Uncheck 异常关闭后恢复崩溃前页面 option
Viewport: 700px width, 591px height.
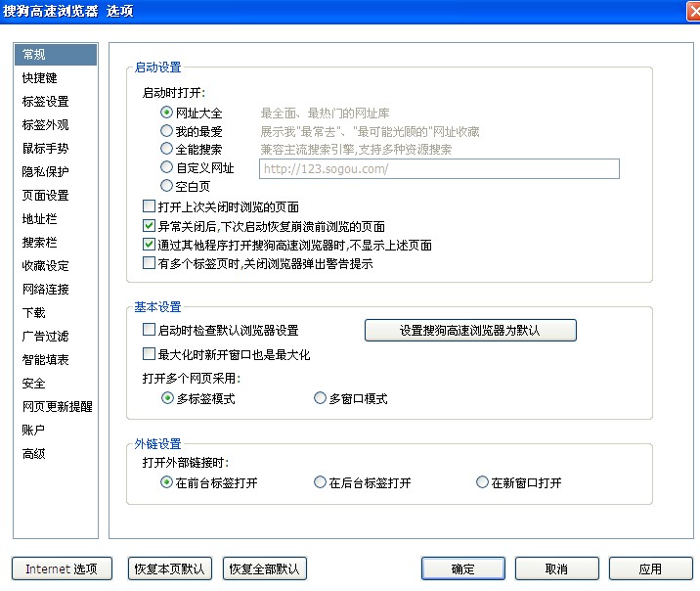point(149,226)
